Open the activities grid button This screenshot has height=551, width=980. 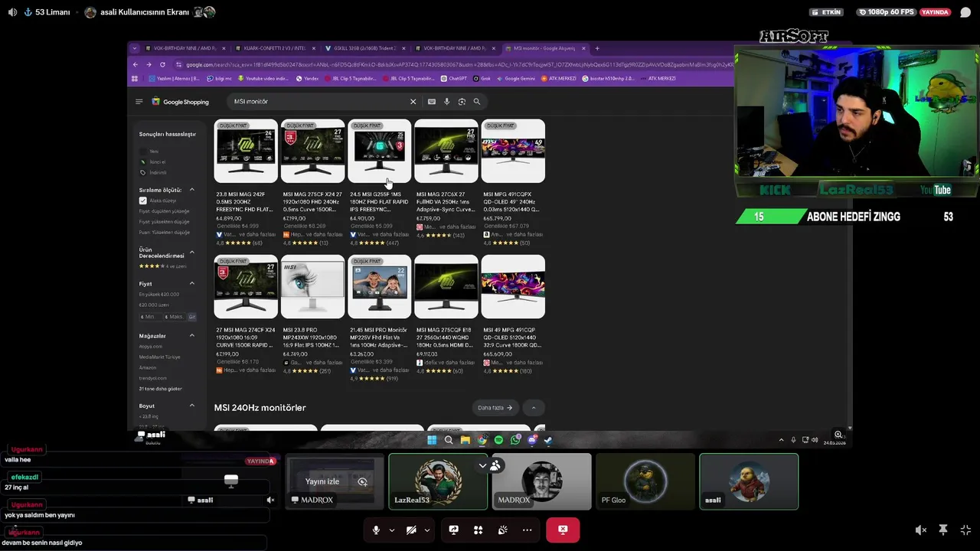[478, 530]
